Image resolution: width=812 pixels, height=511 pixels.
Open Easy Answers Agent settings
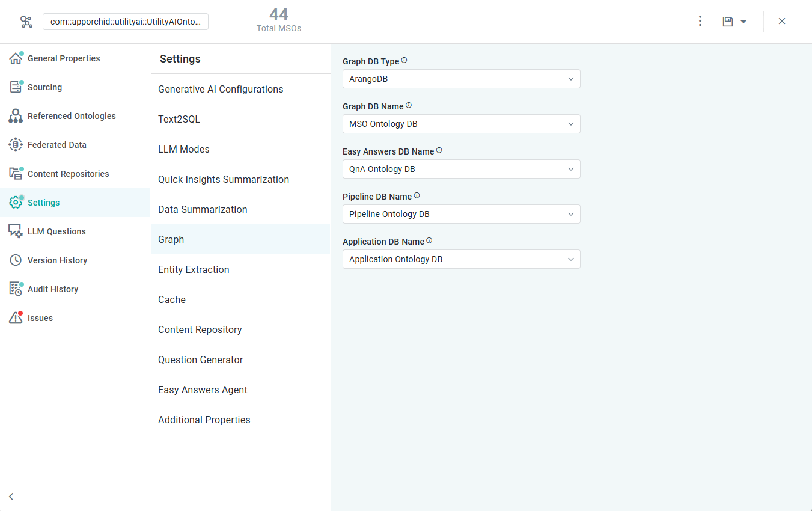pos(240,390)
